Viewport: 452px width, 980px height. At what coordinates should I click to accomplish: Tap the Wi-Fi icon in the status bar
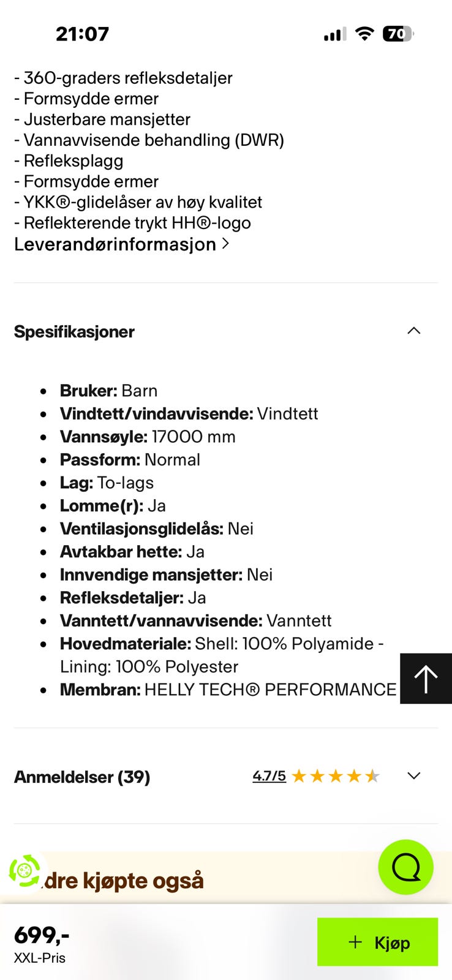pos(364,34)
